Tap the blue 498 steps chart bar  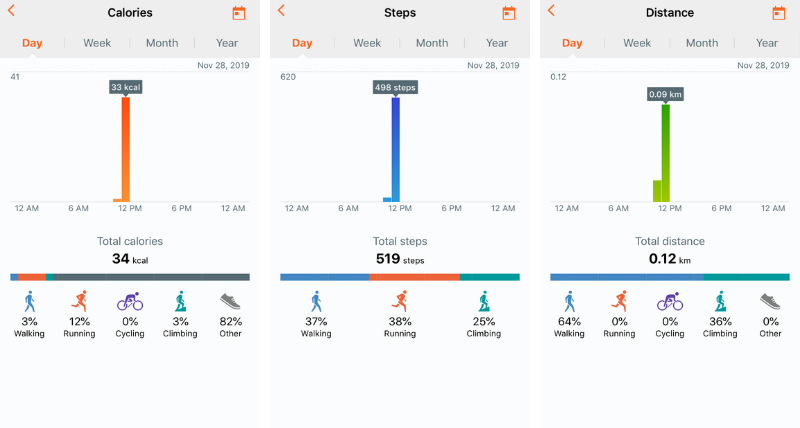point(396,150)
